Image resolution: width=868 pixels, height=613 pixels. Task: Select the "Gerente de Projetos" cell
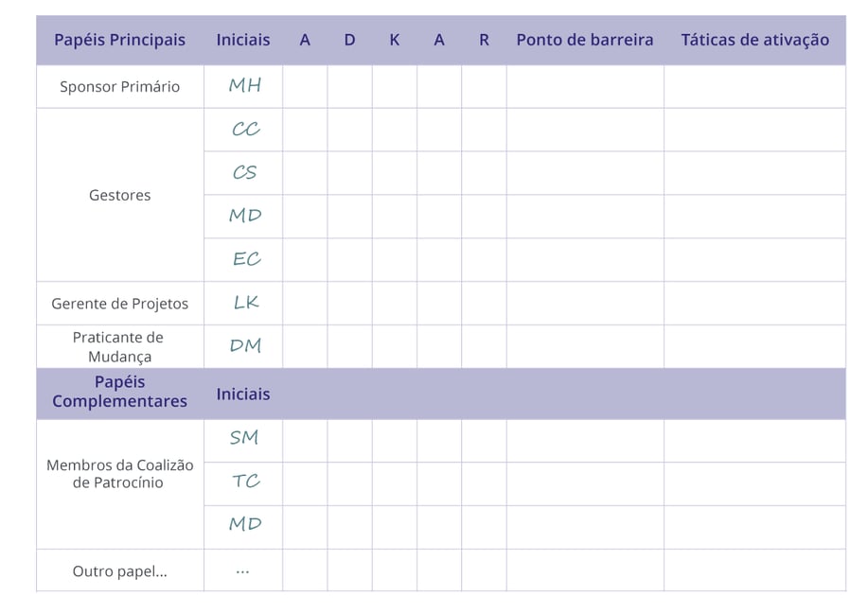[119, 304]
